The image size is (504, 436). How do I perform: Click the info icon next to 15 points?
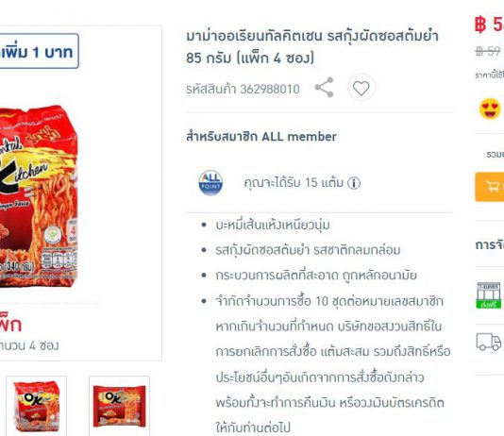point(354,183)
